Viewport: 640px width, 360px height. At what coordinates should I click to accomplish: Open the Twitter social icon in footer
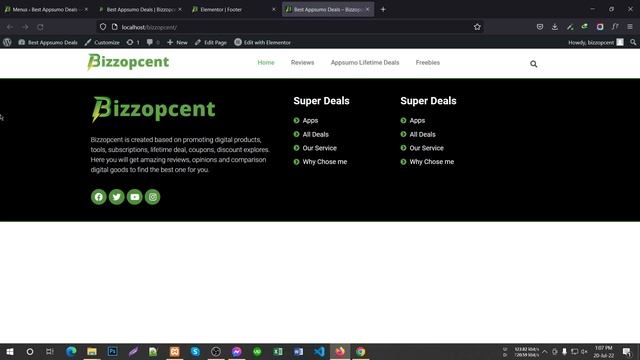click(x=116, y=197)
